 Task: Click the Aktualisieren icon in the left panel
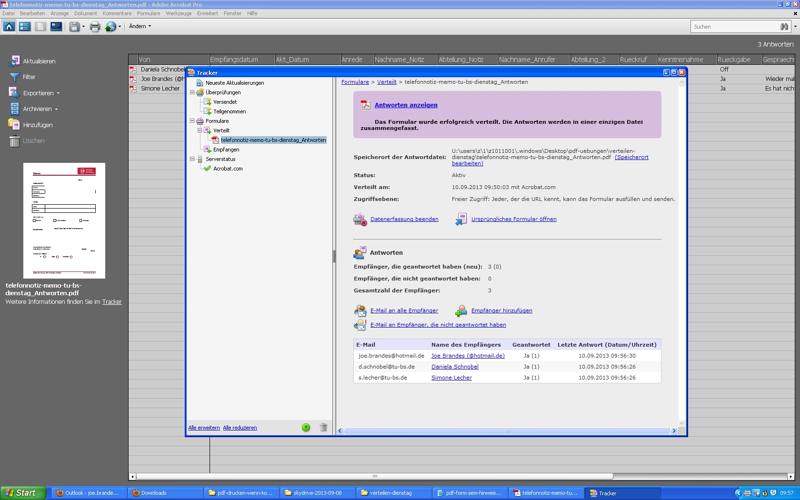14,61
